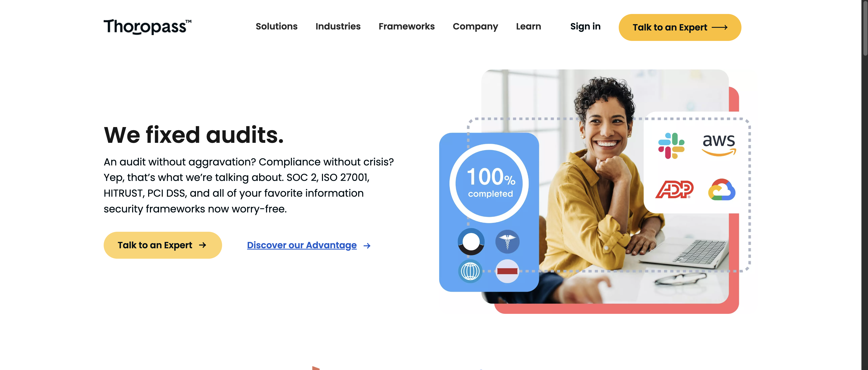Click the ADP logo

674,189
